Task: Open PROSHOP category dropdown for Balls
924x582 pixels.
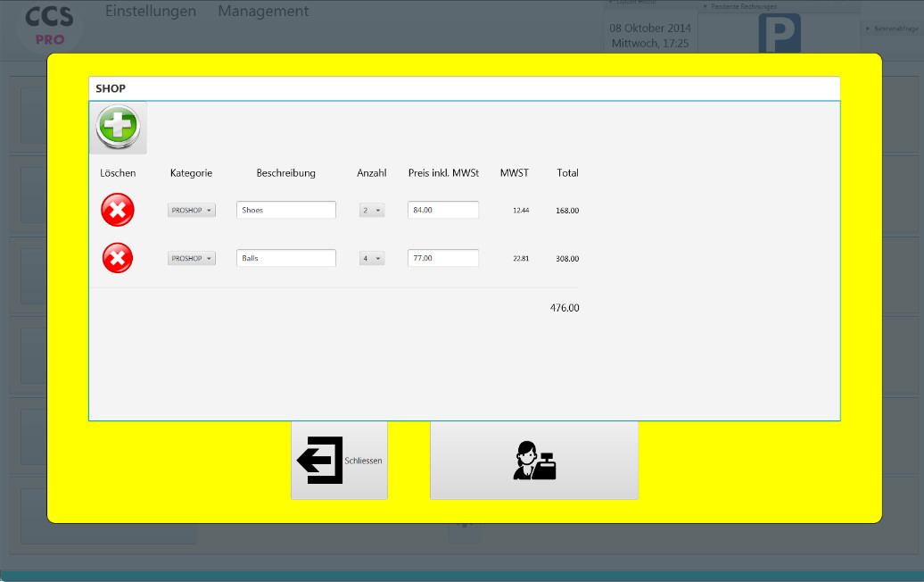Action: (192, 259)
